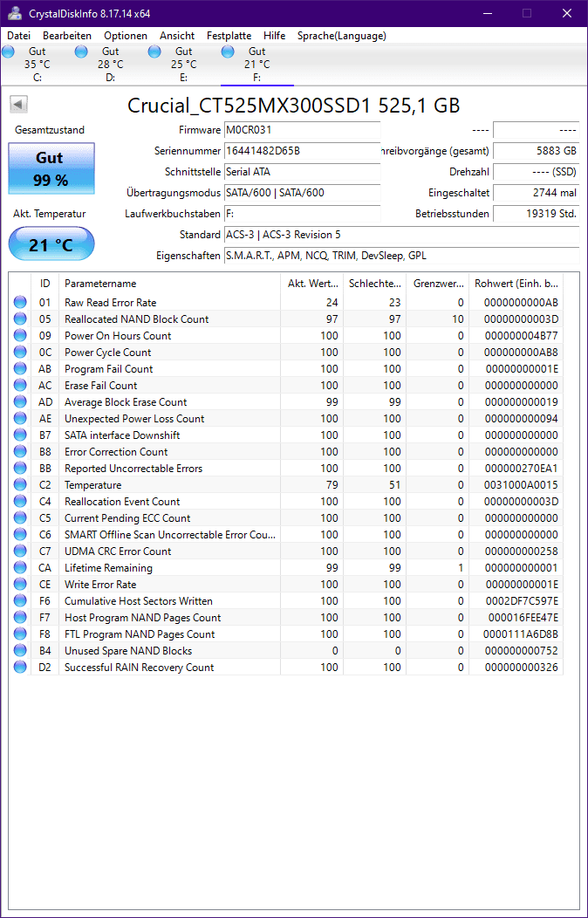Click the 21 °C temperature indicator
The image size is (588, 918).
pos(51,244)
